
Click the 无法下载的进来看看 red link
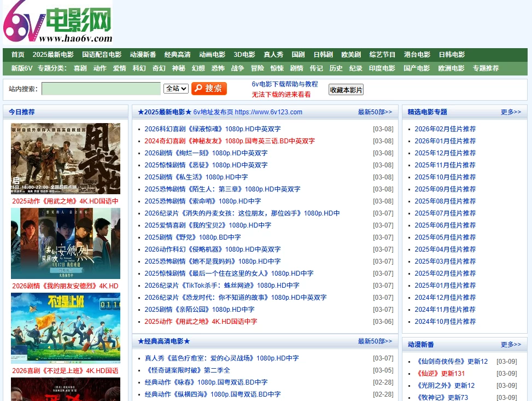click(x=281, y=95)
